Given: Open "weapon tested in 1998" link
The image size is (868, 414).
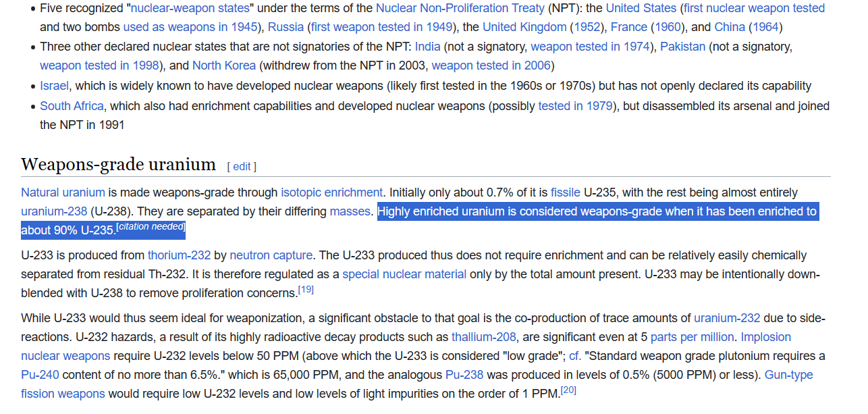Looking at the screenshot, I should pos(99,66).
